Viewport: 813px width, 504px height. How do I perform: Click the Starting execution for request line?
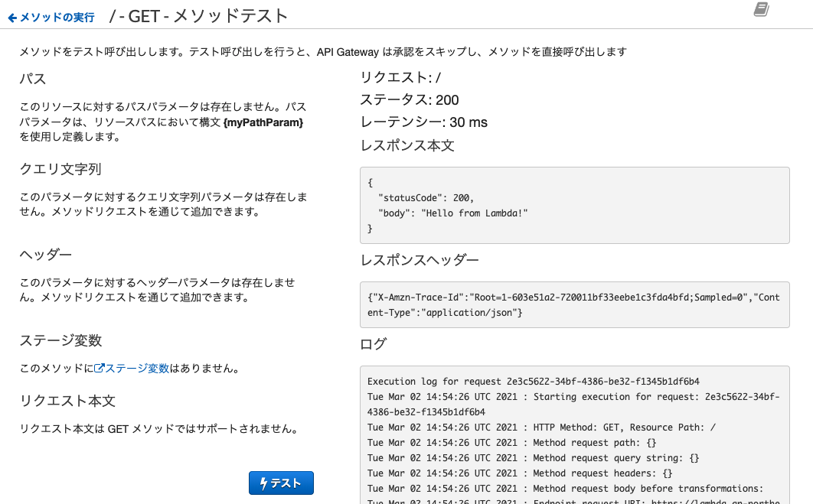(573, 405)
